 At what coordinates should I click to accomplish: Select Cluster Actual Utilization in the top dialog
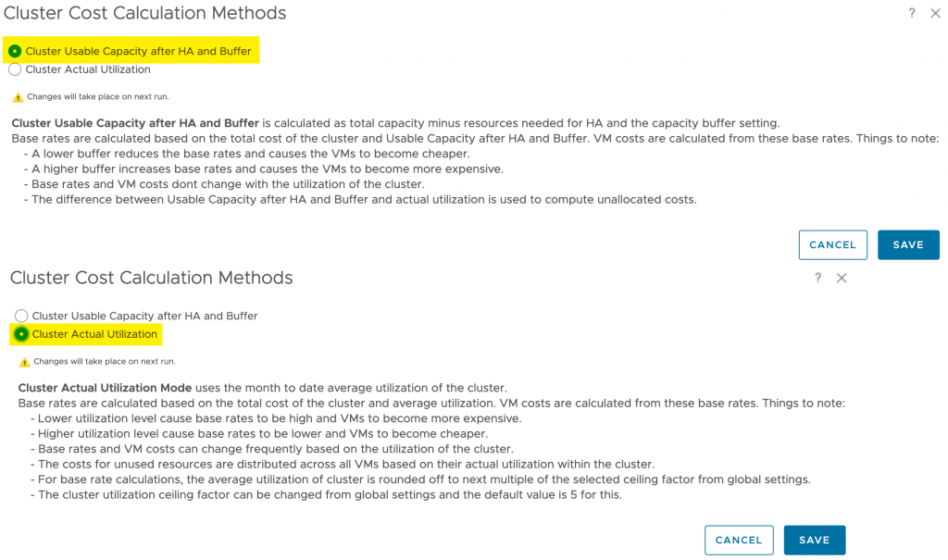coord(15,69)
